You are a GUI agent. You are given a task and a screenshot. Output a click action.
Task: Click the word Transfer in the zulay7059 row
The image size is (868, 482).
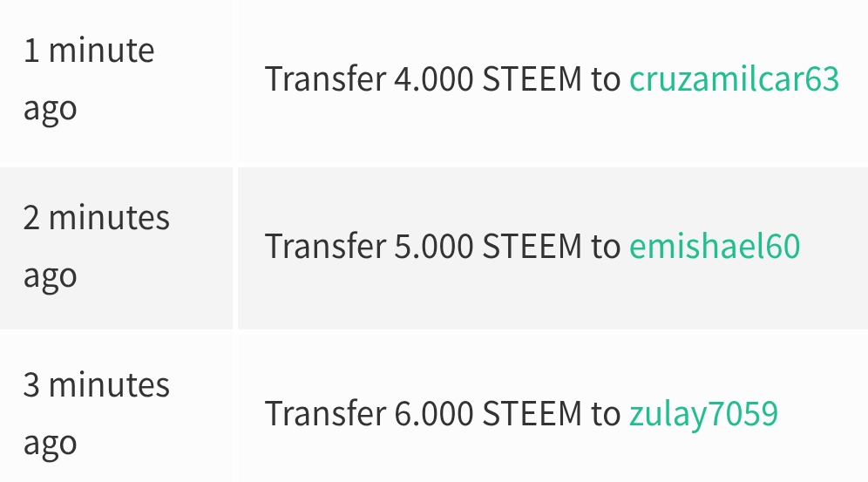coord(326,413)
